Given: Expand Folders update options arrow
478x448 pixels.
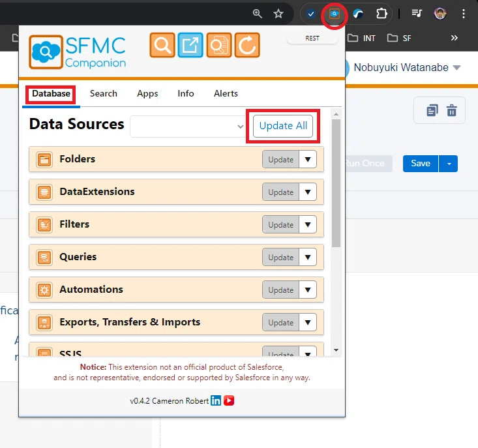Looking at the screenshot, I should click(308, 159).
